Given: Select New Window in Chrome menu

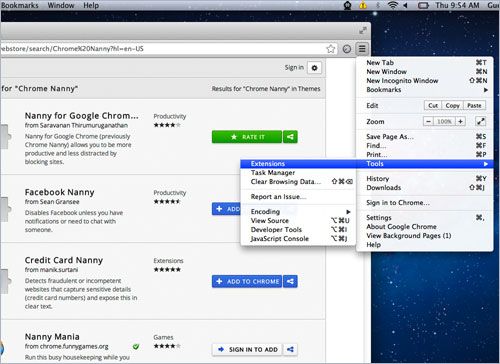Looking at the screenshot, I should [425, 72].
